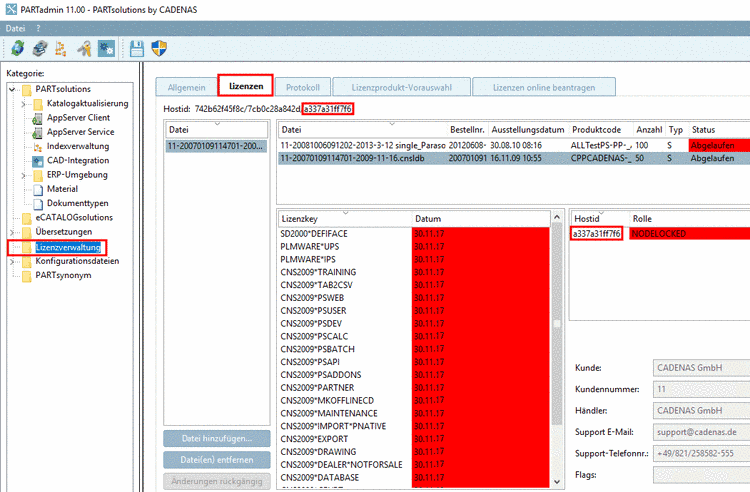Screen dimensions: 750x492
Task: Click the Datum column header
Action: [481, 219]
